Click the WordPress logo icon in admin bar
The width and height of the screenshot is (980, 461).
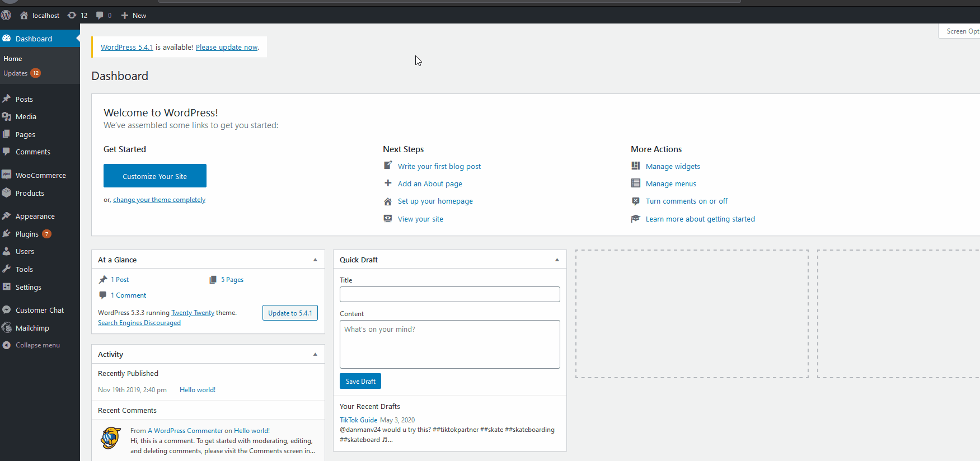[6, 15]
